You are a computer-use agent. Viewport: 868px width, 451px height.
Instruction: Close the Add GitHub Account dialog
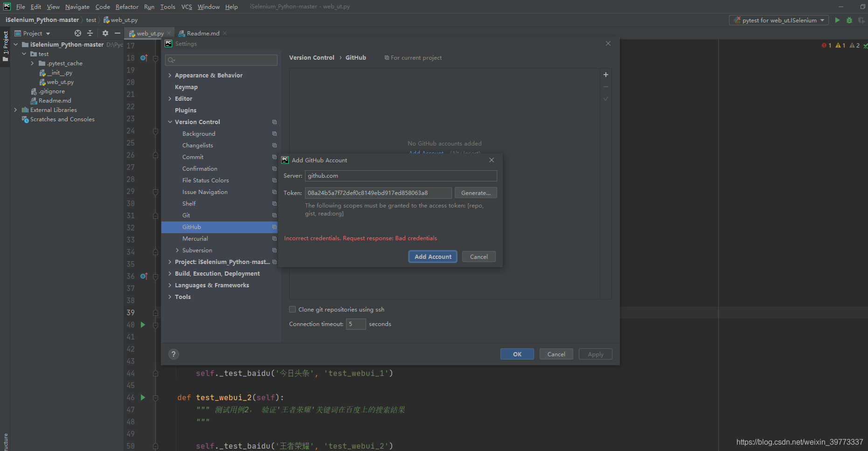coord(492,160)
